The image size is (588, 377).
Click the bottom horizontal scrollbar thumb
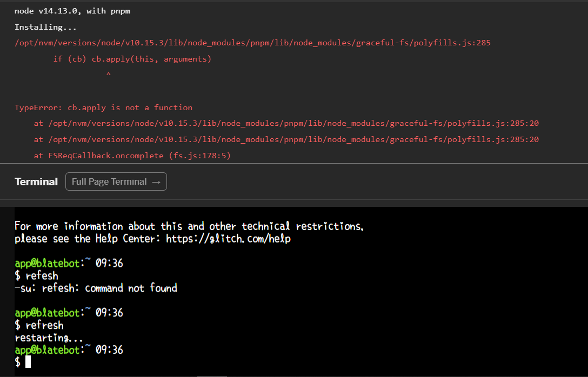pyautogui.click(x=212, y=375)
